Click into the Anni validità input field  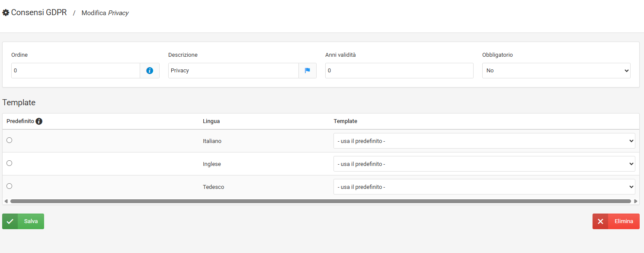(399, 71)
